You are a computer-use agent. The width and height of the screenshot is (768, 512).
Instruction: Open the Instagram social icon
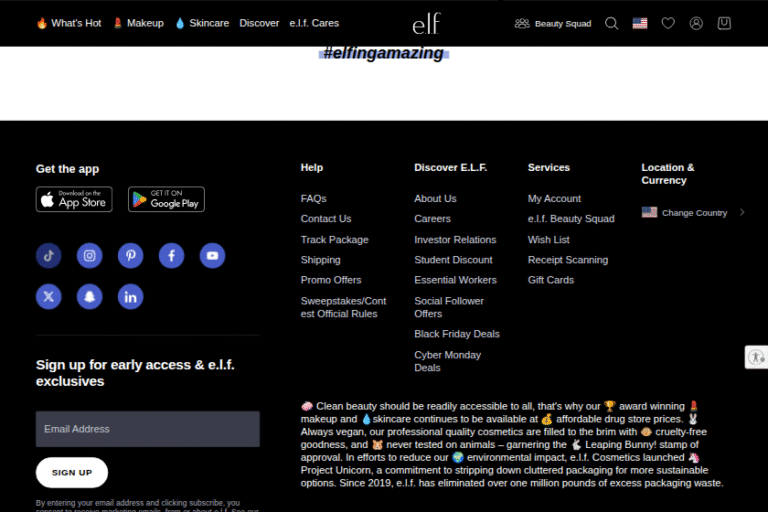click(90, 256)
